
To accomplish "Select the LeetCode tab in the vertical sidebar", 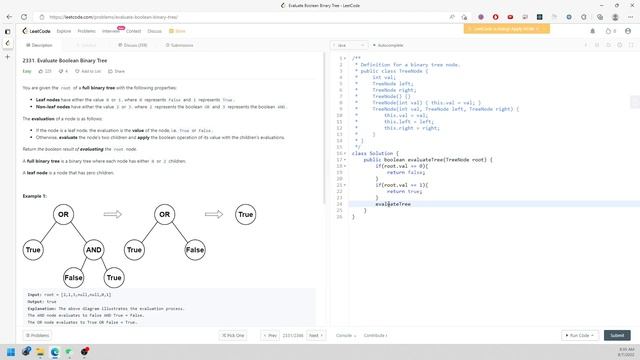I will pos(7,43).
